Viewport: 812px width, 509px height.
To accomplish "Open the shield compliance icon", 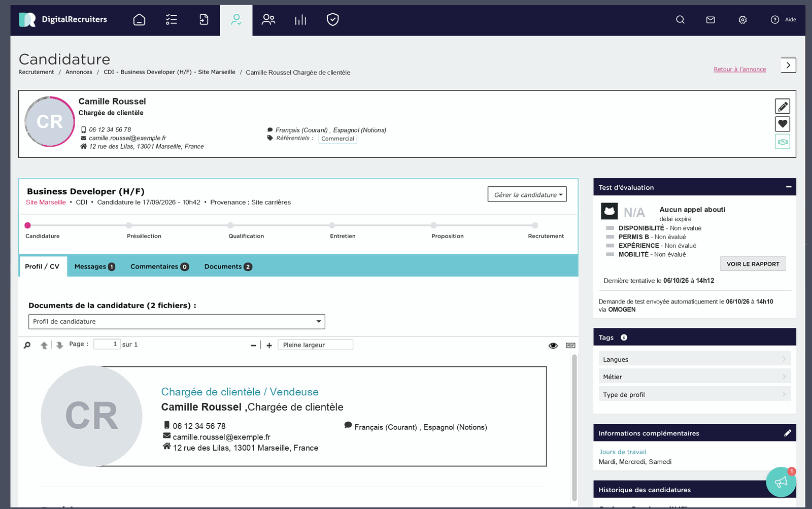I will (x=333, y=20).
